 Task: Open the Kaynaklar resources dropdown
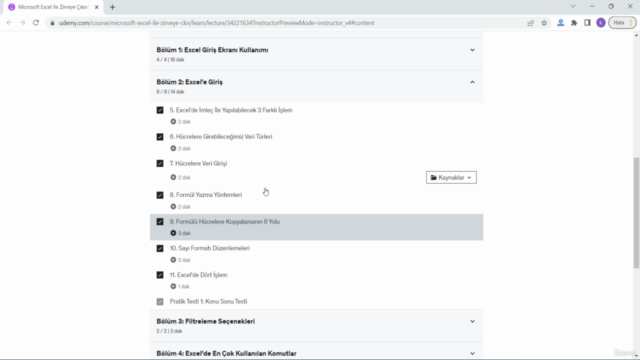451,178
